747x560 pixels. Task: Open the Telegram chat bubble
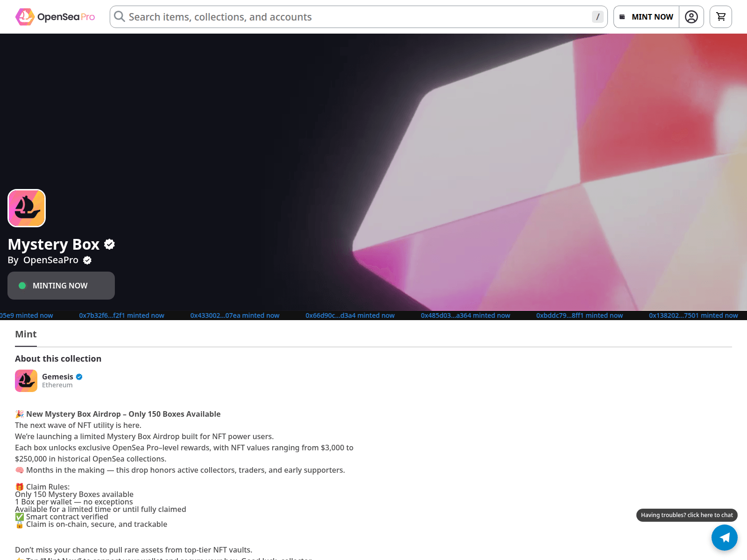724,537
